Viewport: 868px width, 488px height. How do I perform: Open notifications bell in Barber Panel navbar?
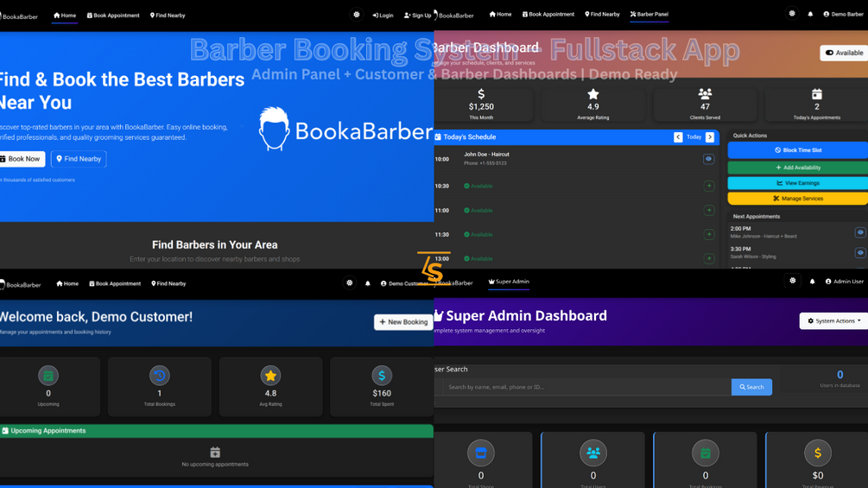point(810,15)
